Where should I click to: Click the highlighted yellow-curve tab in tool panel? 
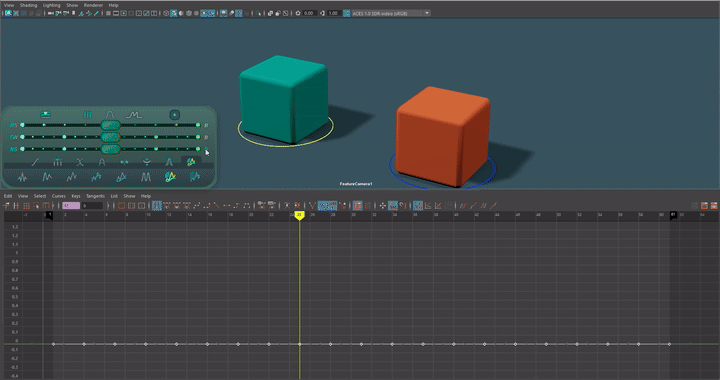point(191,162)
